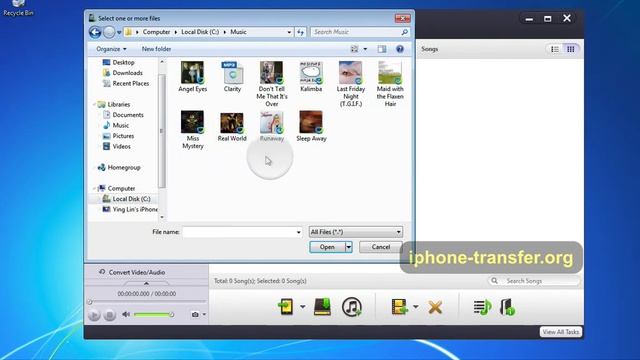
Task: Open the Organize menu
Action: [x=111, y=49]
